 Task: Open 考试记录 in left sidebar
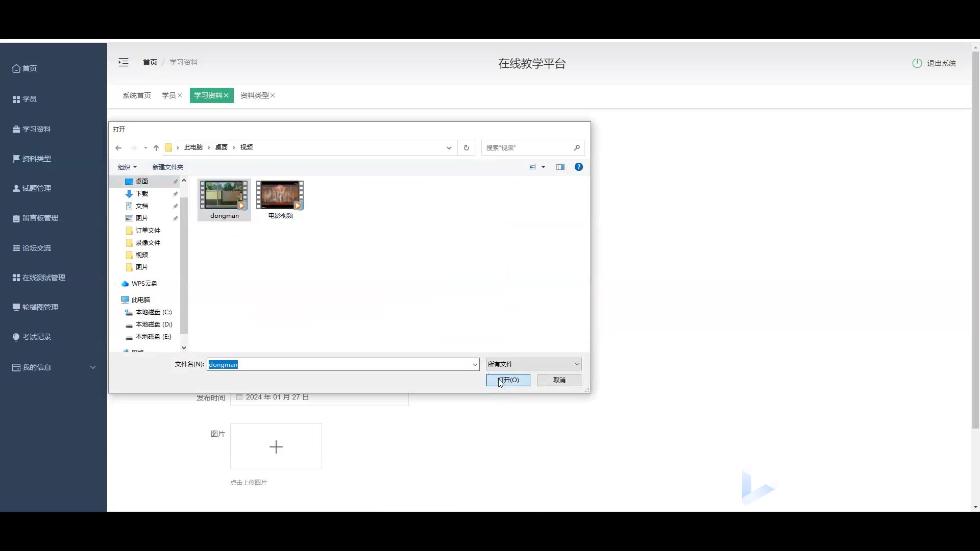click(32, 337)
